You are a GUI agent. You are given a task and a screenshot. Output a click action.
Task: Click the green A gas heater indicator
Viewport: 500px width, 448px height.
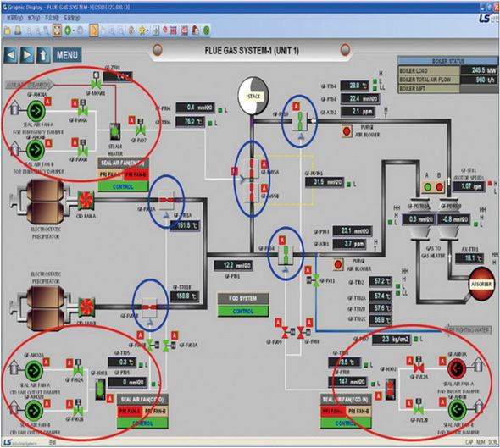click(428, 187)
